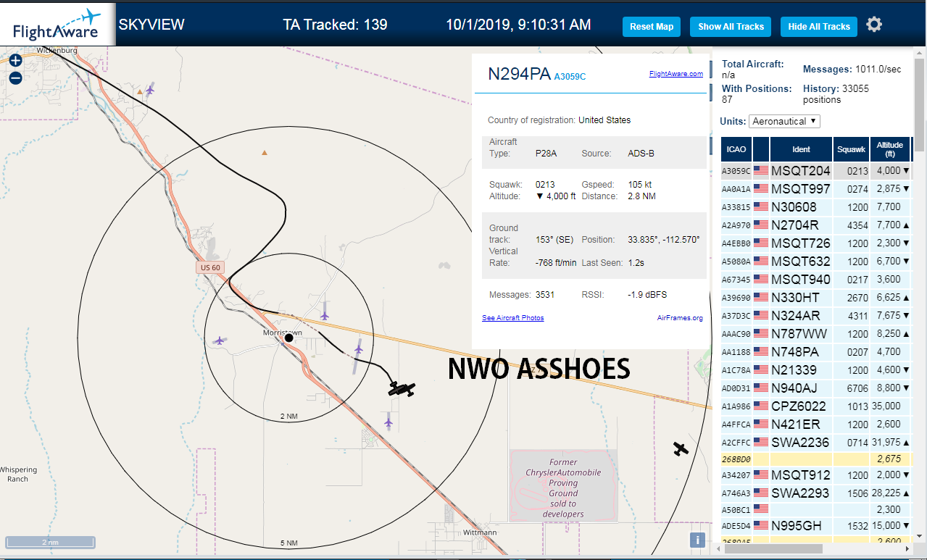The width and height of the screenshot is (927, 560).
Task: Select the MSQT912 aircraft row
Action: (x=815, y=475)
